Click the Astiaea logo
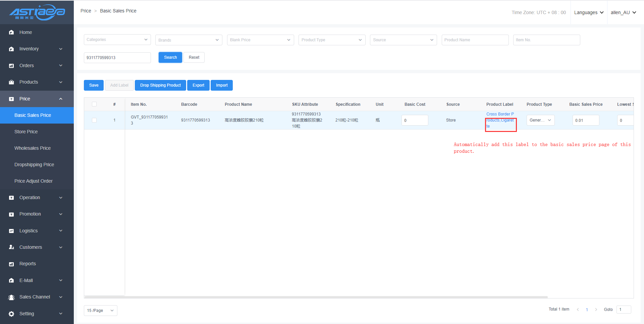Image resolution: width=644 pixels, height=324 pixels. (x=37, y=12)
